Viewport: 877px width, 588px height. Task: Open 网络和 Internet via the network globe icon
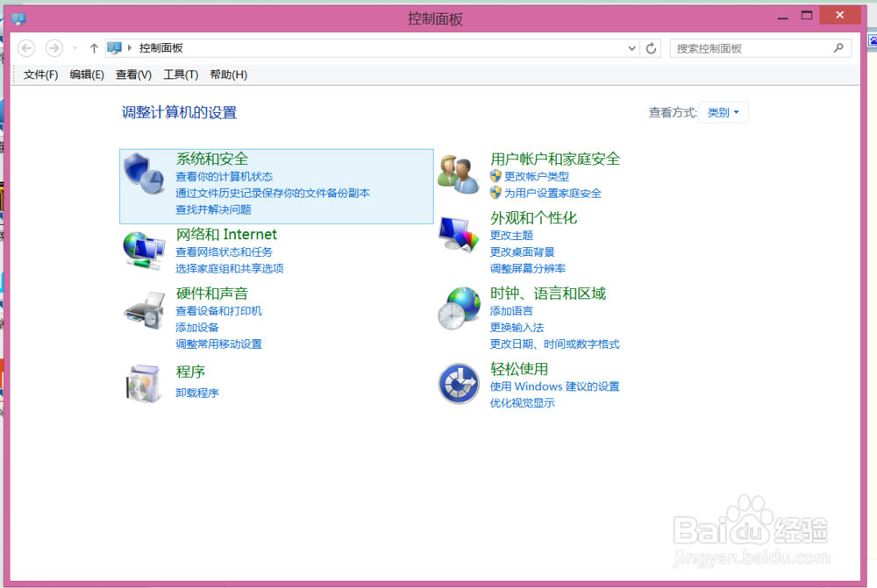(x=142, y=251)
